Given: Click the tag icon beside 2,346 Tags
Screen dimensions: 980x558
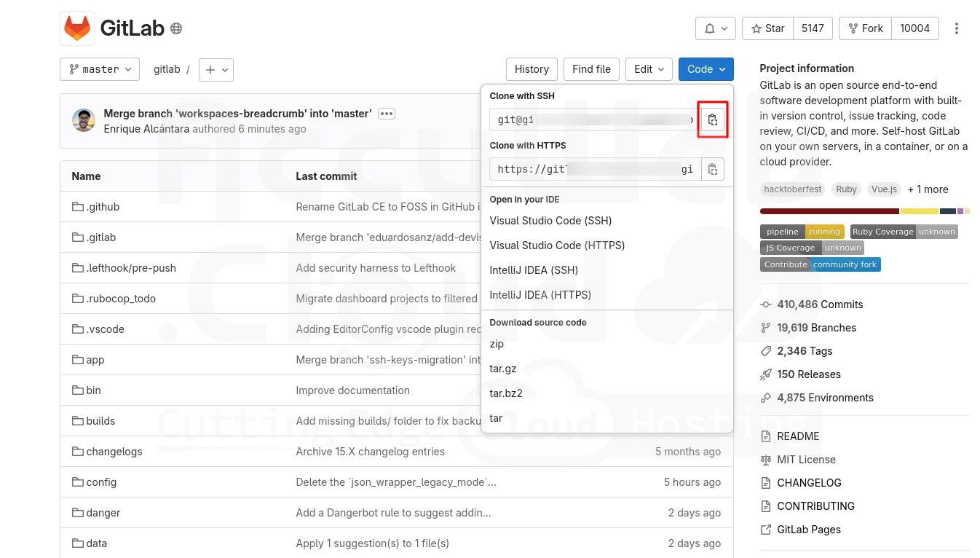Looking at the screenshot, I should [x=764, y=350].
